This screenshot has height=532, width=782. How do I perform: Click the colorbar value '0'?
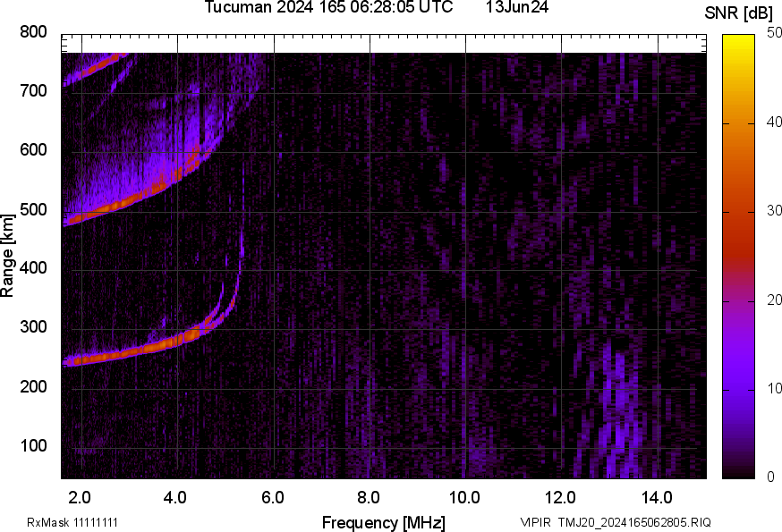pyautogui.click(x=771, y=477)
